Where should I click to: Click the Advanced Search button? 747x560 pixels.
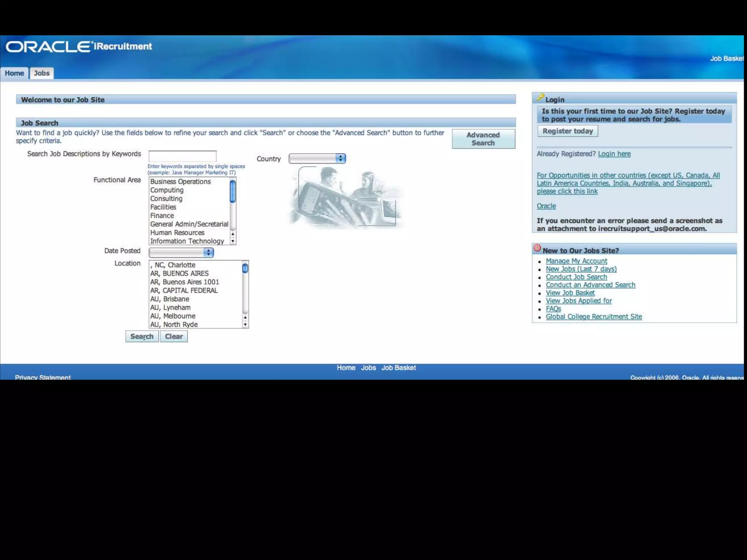tap(483, 139)
